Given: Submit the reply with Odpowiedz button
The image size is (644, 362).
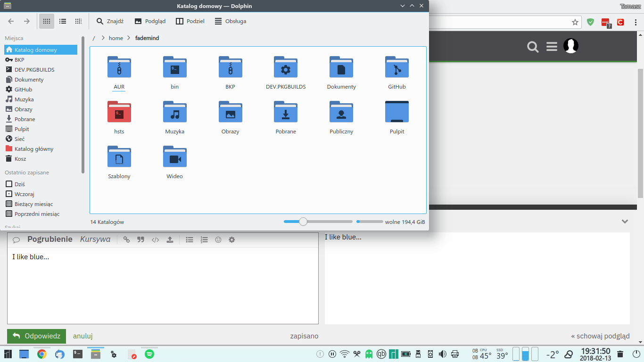Looking at the screenshot, I should 36,336.
